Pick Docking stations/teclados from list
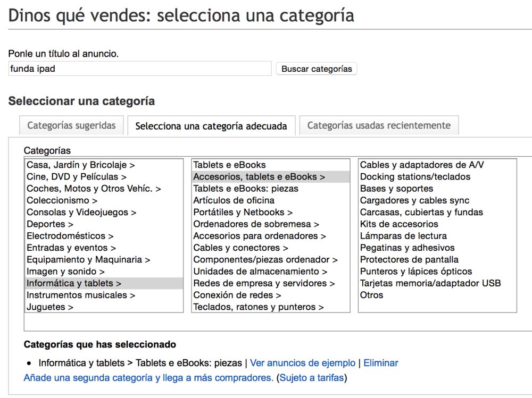 click(x=415, y=177)
